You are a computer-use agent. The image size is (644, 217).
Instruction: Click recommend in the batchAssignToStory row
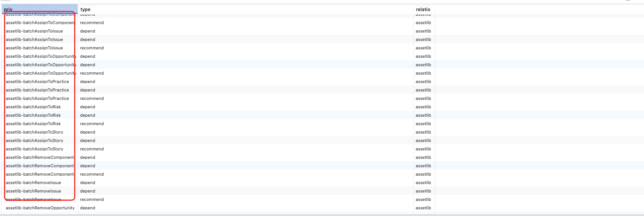pyautogui.click(x=92, y=149)
